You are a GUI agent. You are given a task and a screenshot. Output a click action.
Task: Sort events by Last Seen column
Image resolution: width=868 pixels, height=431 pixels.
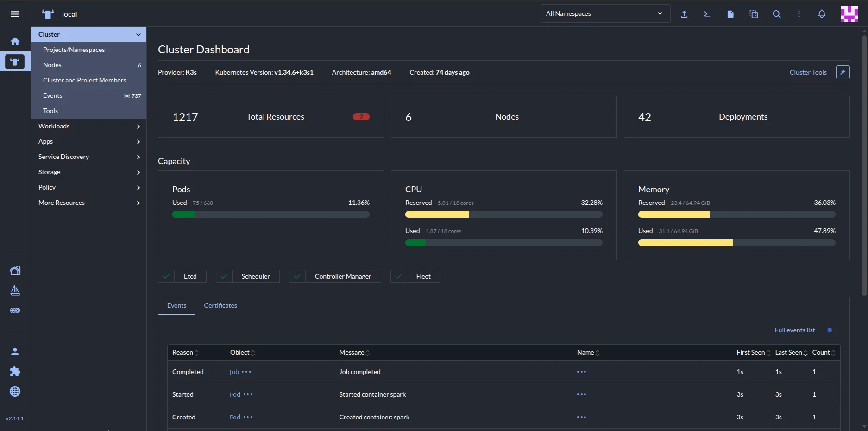[x=791, y=352]
